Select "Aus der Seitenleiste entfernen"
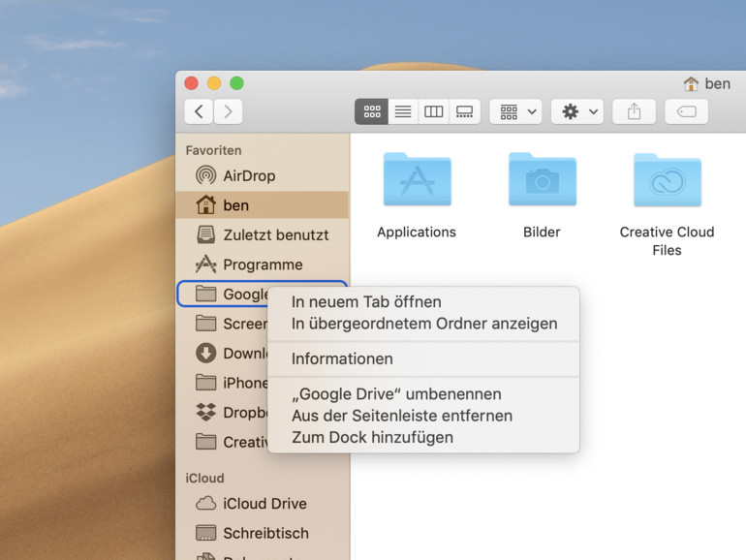The height and width of the screenshot is (560, 746). click(402, 416)
